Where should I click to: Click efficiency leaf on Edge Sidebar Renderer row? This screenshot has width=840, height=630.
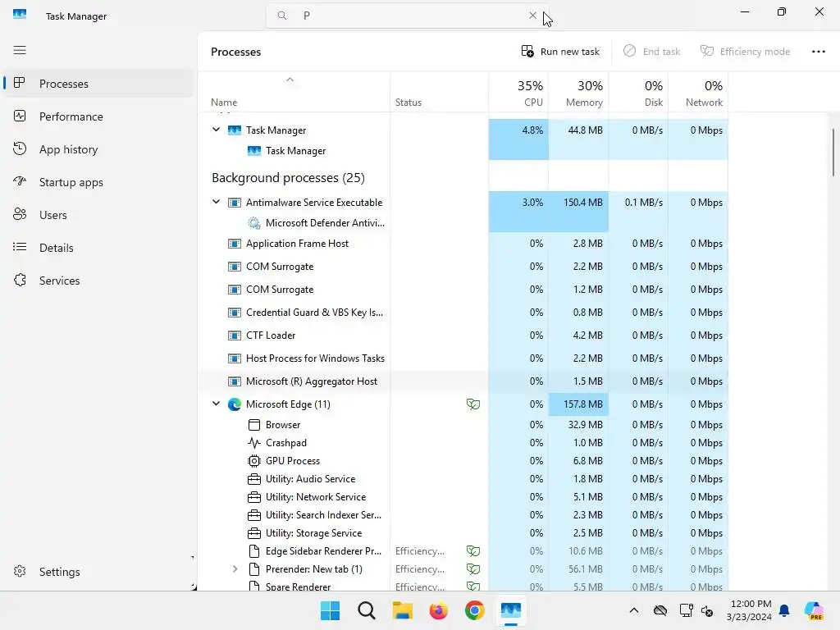473,551
